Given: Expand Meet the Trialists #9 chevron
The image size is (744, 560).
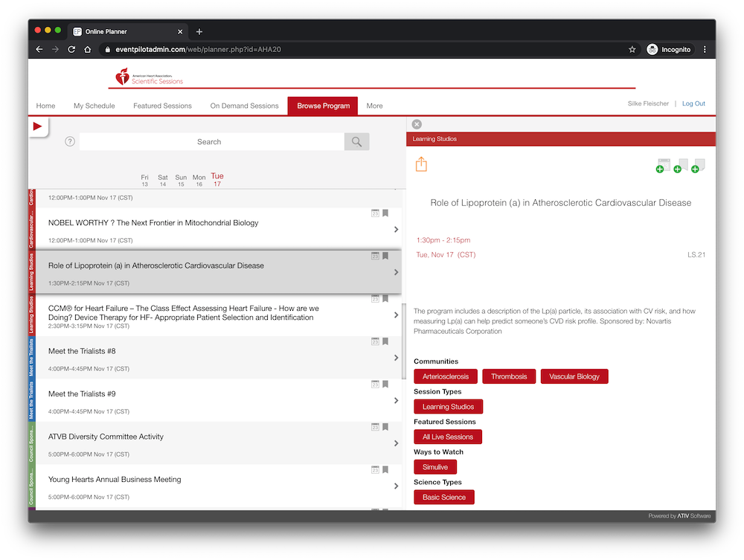Looking at the screenshot, I should [x=396, y=401].
